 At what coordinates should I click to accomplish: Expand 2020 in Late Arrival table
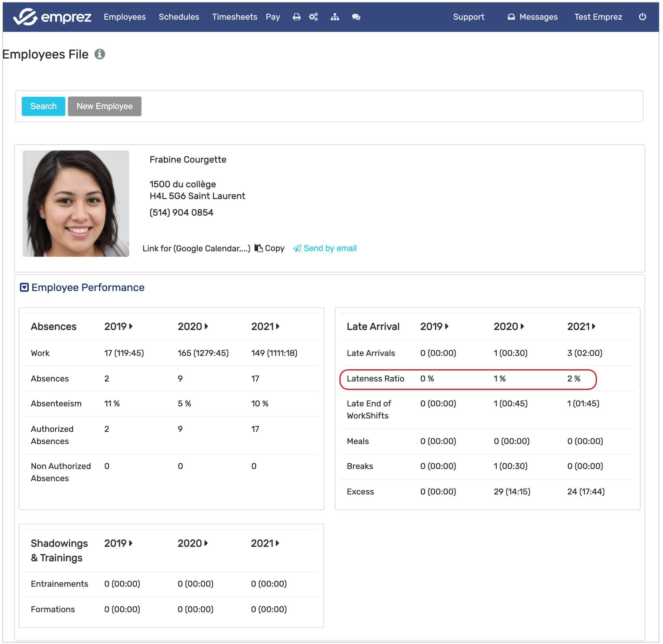coord(522,327)
